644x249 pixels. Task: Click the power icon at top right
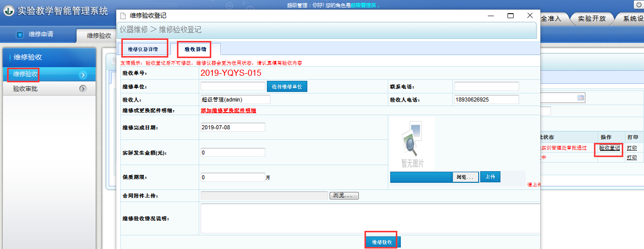638,4
